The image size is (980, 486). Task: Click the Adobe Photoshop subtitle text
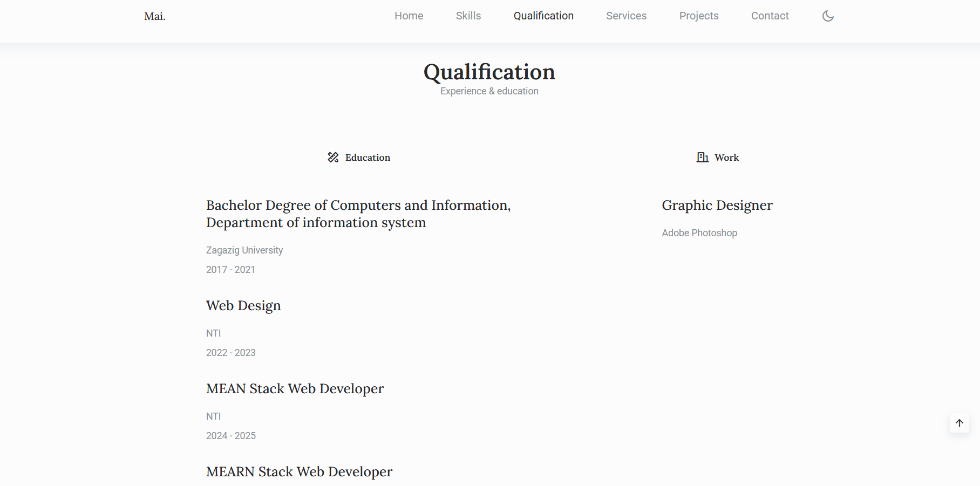coord(699,233)
